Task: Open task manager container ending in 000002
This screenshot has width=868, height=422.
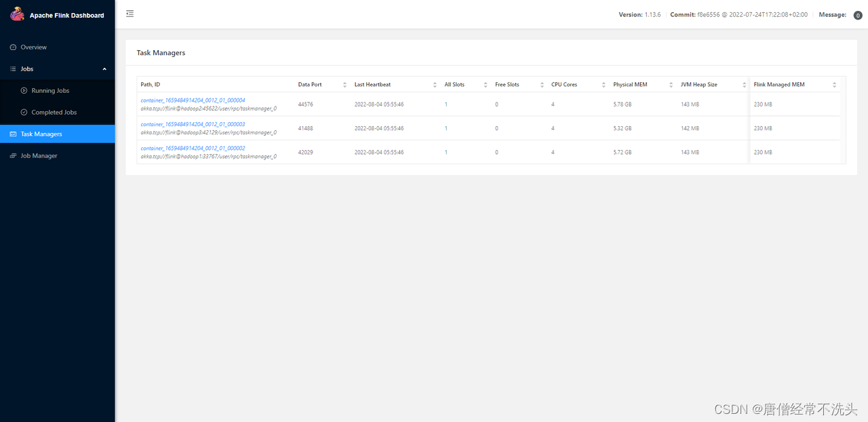Action: (193, 148)
